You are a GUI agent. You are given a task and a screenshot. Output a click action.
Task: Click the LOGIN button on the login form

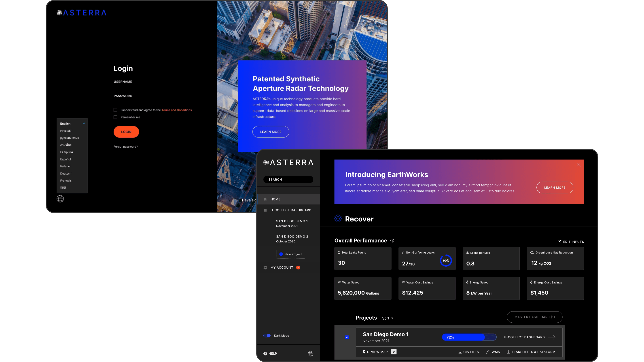[x=126, y=131]
